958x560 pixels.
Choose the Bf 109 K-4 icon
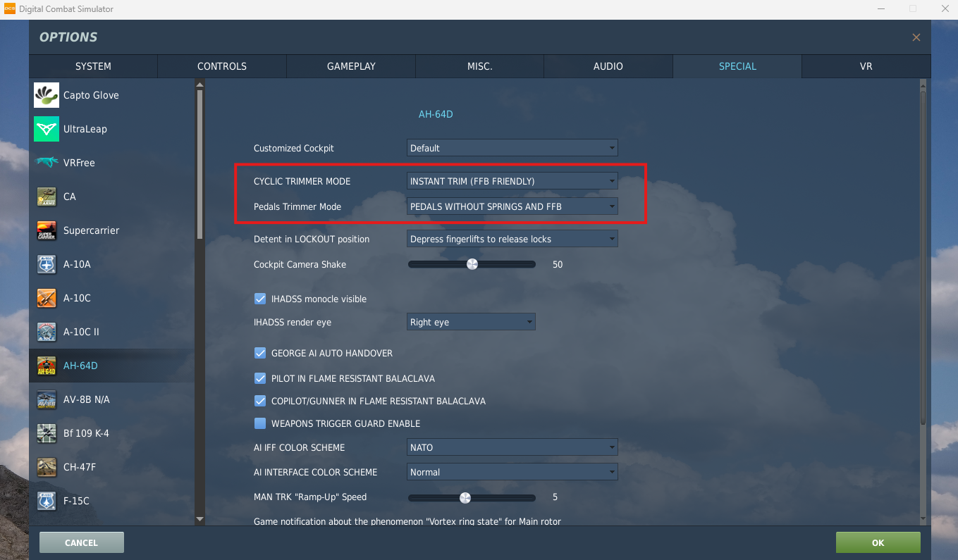click(x=47, y=433)
